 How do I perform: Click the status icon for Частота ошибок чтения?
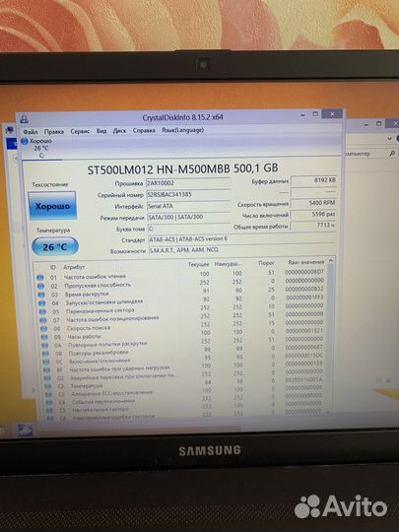40,278
